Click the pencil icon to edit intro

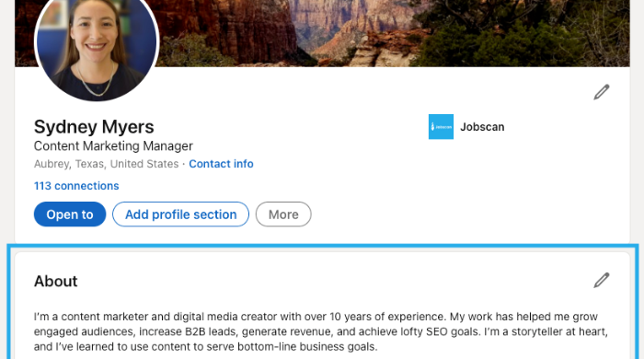[x=602, y=92]
